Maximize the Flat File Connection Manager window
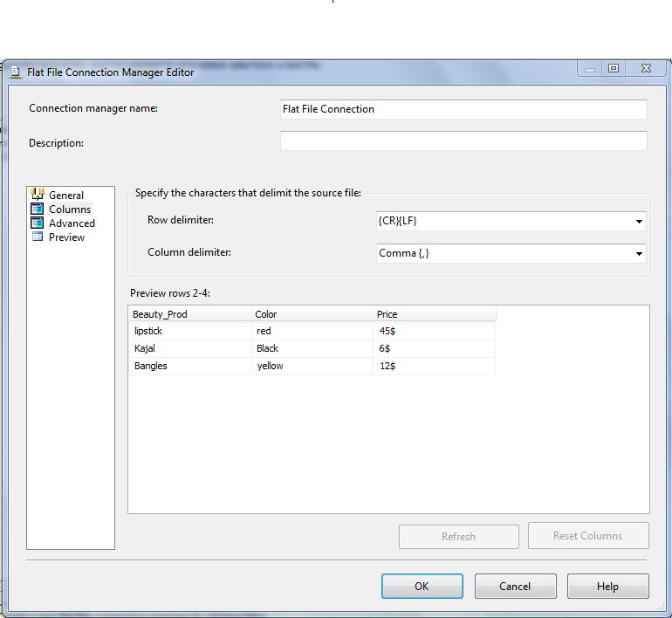 [614, 68]
